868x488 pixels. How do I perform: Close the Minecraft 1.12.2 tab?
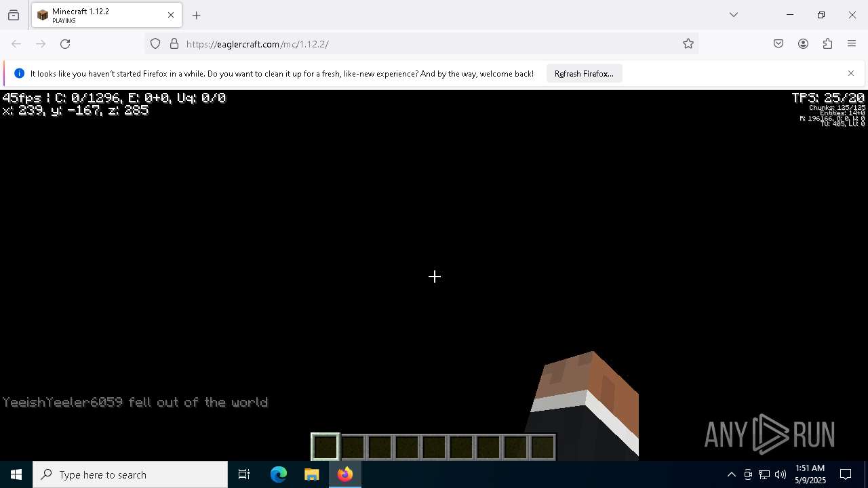171,15
